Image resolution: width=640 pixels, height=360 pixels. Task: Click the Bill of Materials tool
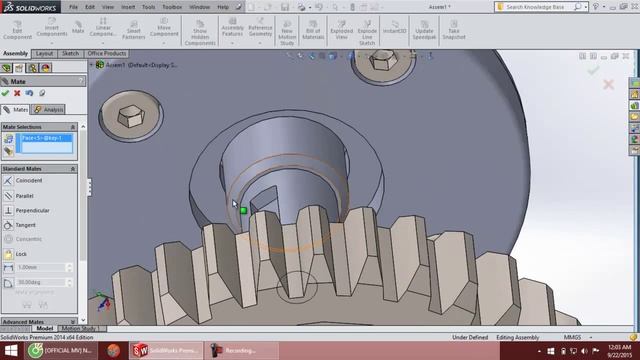click(x=313, y=30)
